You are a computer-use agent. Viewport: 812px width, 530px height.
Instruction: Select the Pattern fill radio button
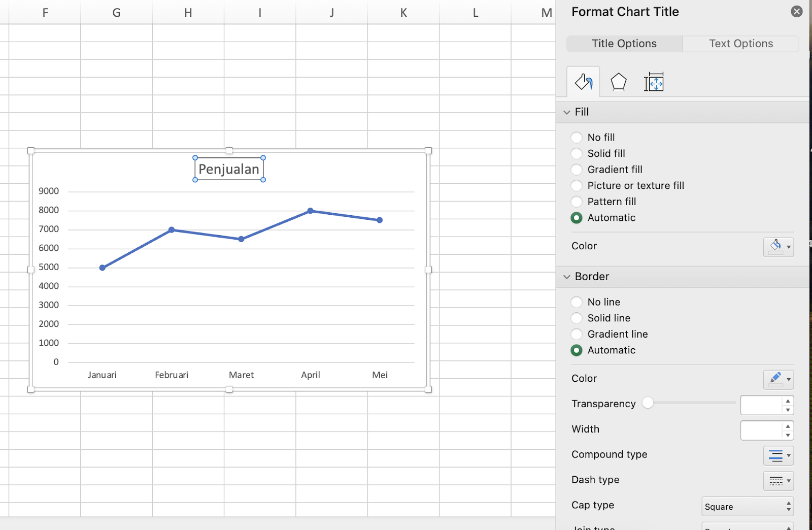pos(577,202)
